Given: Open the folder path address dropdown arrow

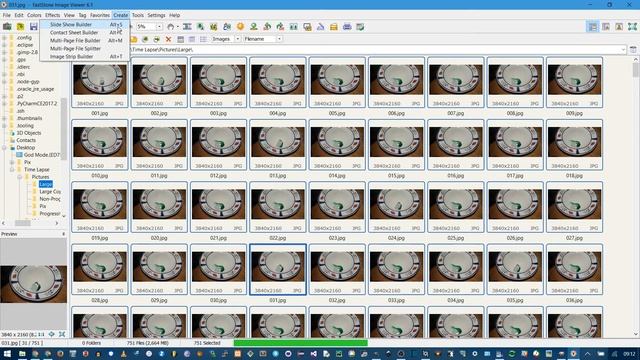Looking at the screenshot, I should click(623, 50).
